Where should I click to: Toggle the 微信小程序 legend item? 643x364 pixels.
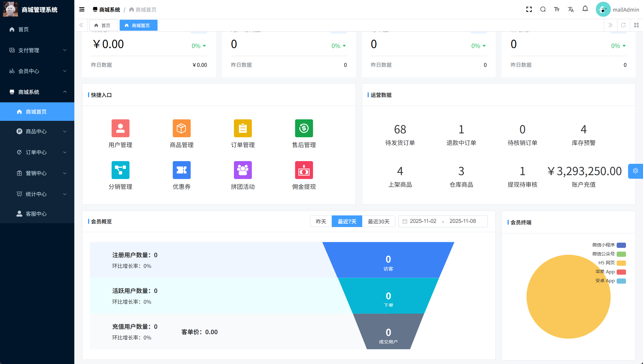point(603,245)
